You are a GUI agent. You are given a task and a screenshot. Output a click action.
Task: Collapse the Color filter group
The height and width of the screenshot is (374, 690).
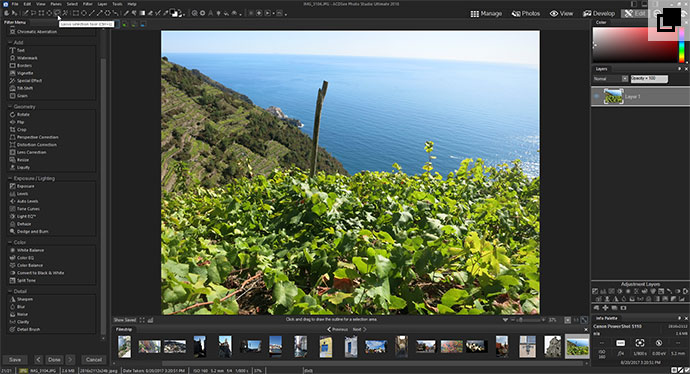(10, 242)
